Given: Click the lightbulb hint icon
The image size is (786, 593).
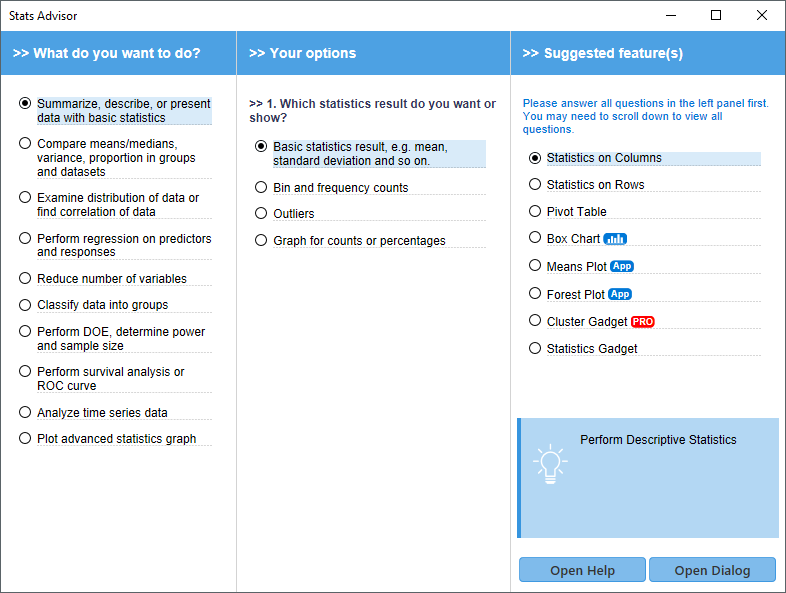Looking at the screenshot, I should point(550,464).
